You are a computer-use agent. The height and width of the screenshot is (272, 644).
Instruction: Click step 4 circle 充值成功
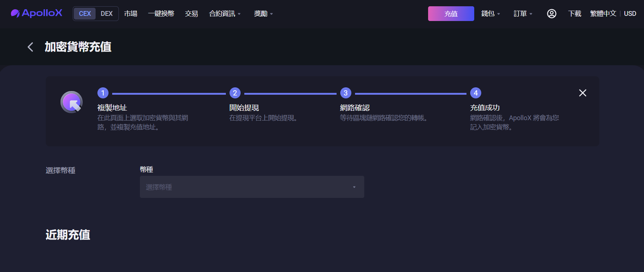[476, 93]
